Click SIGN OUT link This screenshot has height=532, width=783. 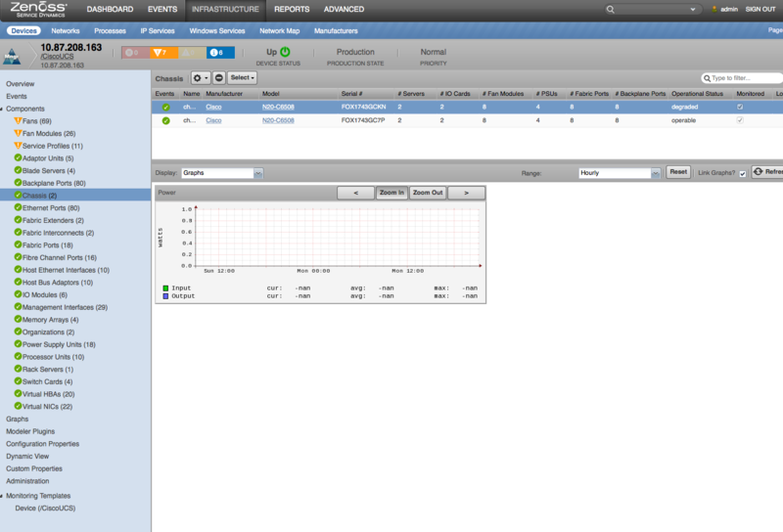pyautogui.click(x=760, y=10)
